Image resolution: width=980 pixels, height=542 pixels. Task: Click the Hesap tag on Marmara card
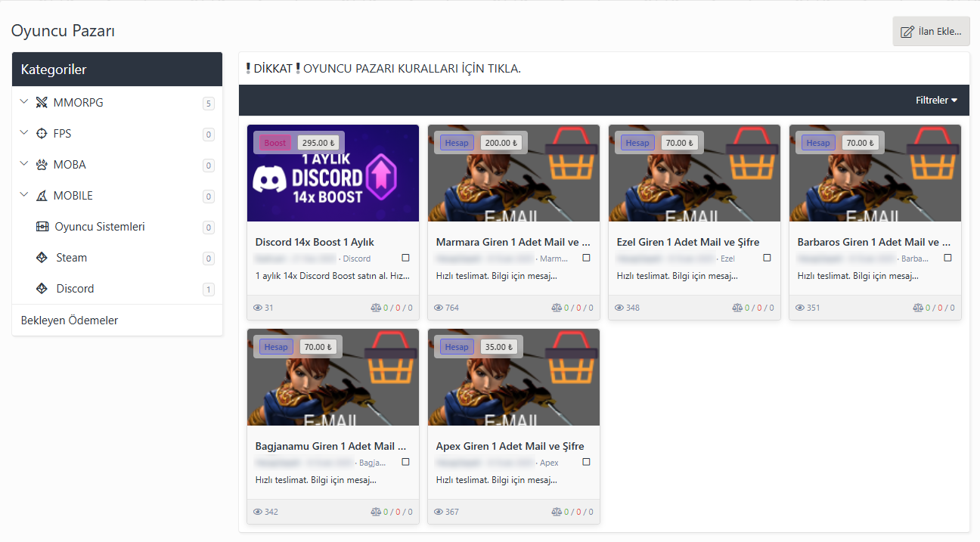coord(457,143)
